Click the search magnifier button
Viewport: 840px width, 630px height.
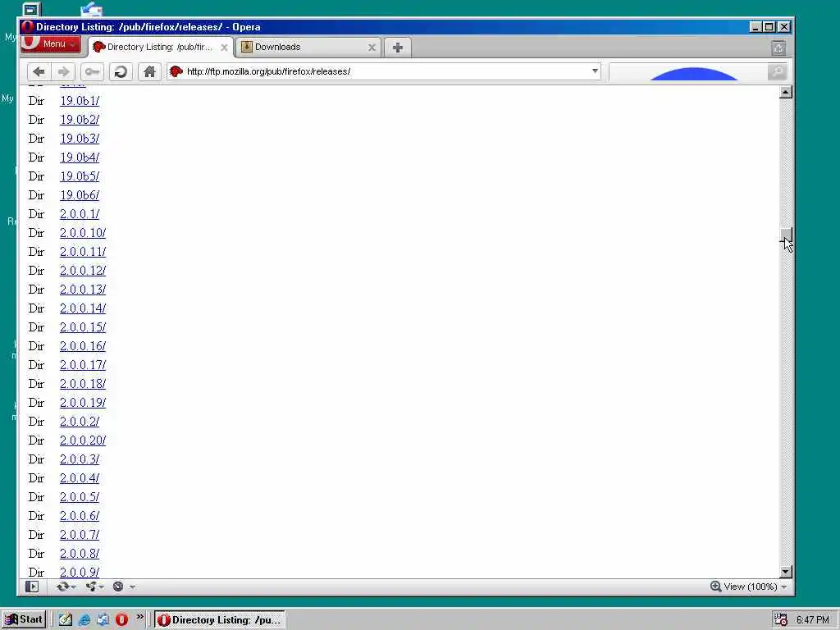point(777,71)
